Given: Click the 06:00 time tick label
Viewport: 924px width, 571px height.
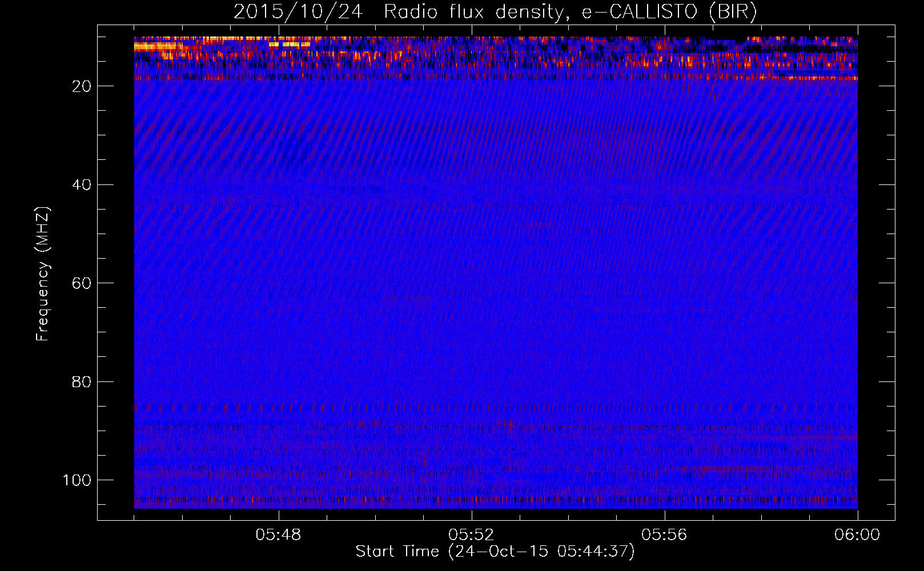Looking at the screenshot, I should click(857, 535).
